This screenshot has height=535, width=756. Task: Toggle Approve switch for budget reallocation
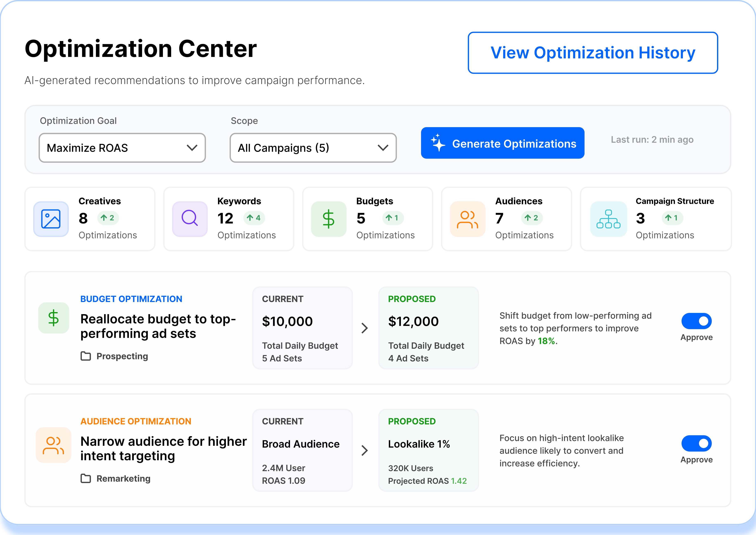pyautogui.click(x=696, y=321)
